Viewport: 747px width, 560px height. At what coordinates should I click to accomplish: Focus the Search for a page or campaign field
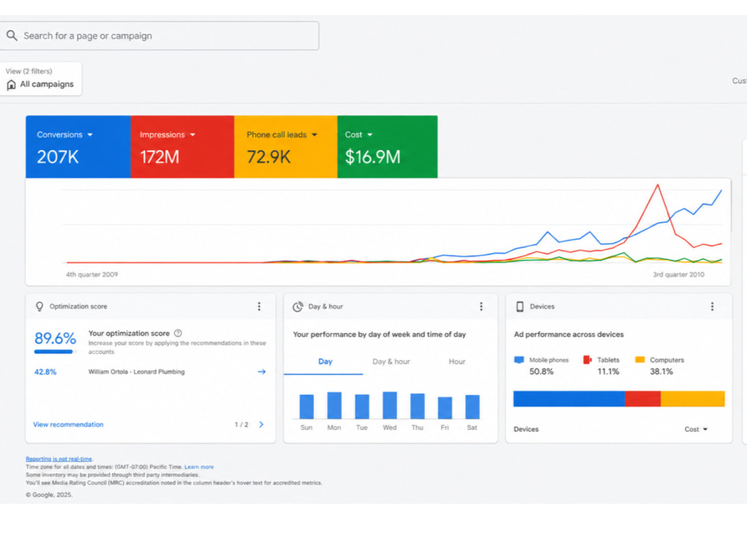click(x=159, y=36)
